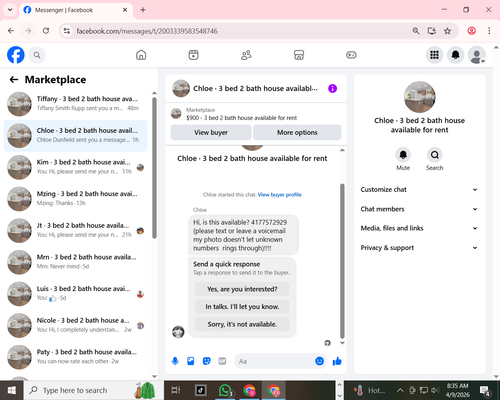
Task: Open the account profile avatar menu
Action: click(x=477, y=55)
